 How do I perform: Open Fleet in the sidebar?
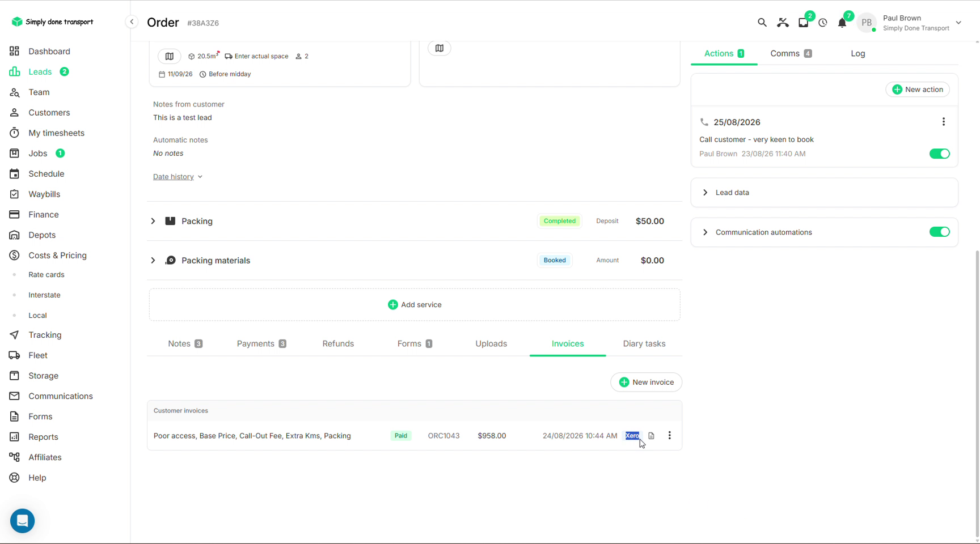[x=38, y=355]
